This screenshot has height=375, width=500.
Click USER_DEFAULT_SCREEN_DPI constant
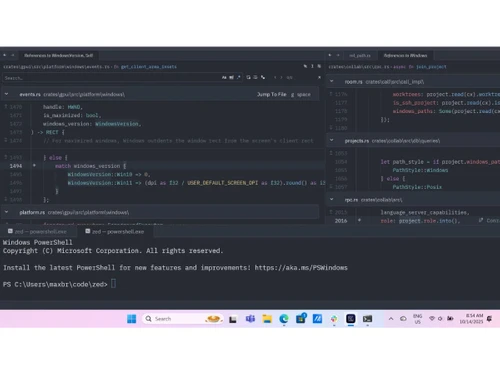tap(222, 183)
